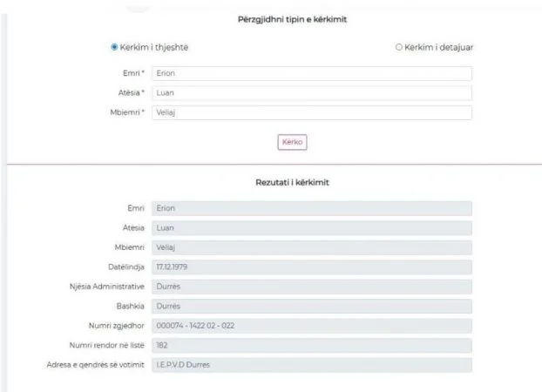Select the 'Numri rendor në listë' field showing 182

[311, 345]
